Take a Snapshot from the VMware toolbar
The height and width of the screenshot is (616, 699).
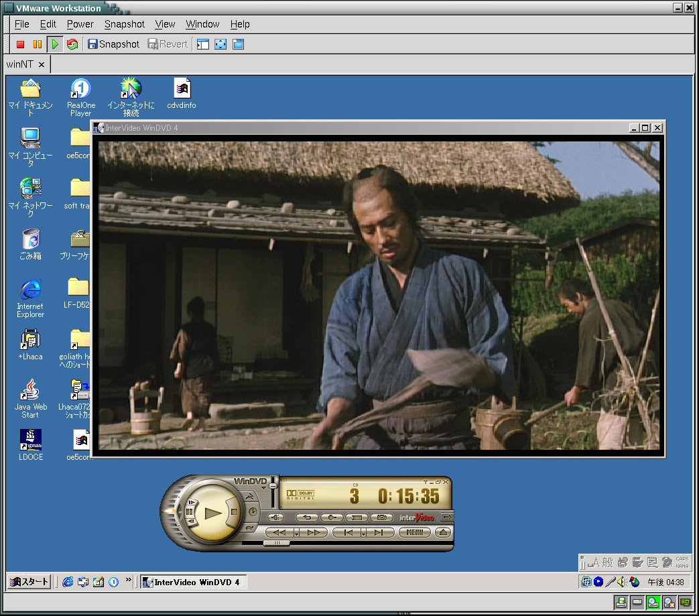[114, 44]
